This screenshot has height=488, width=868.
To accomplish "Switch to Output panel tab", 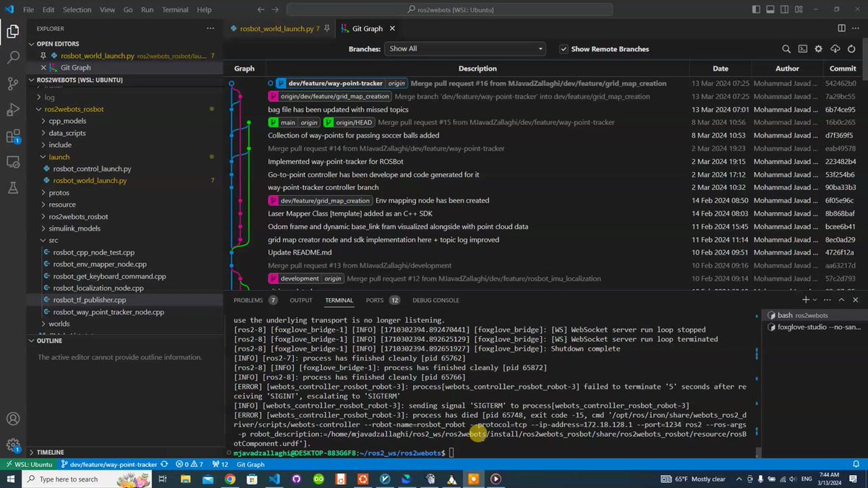I will coord(301,300).
